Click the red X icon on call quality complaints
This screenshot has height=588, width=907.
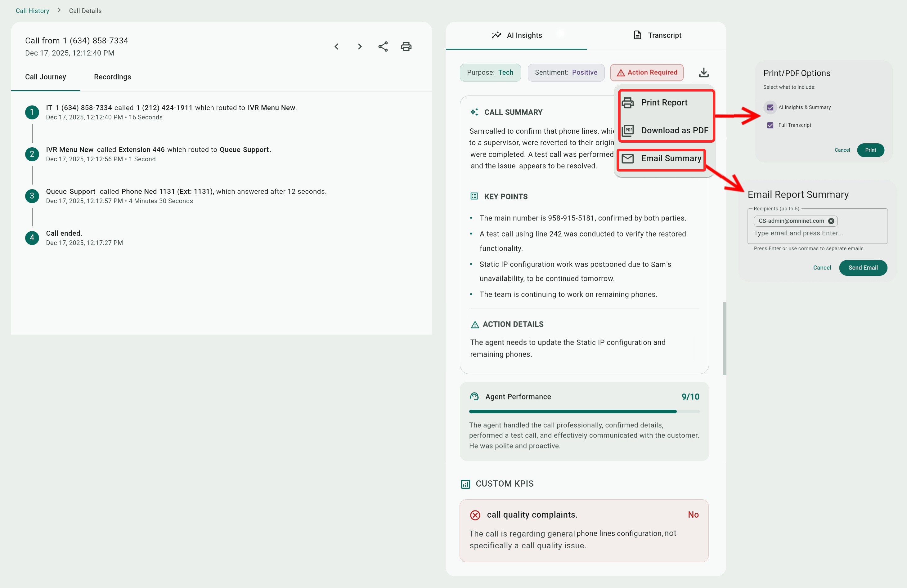pos(475,515)
